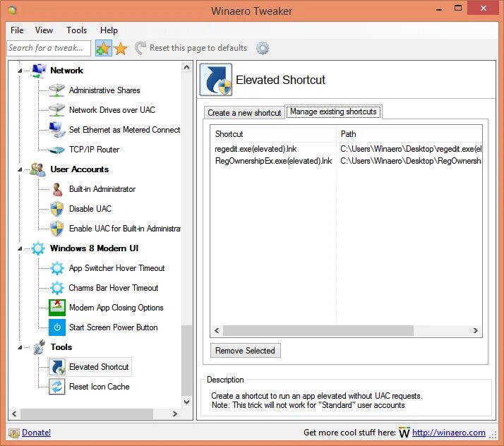Click the Built-in Administrator icon

pos(57,189)
